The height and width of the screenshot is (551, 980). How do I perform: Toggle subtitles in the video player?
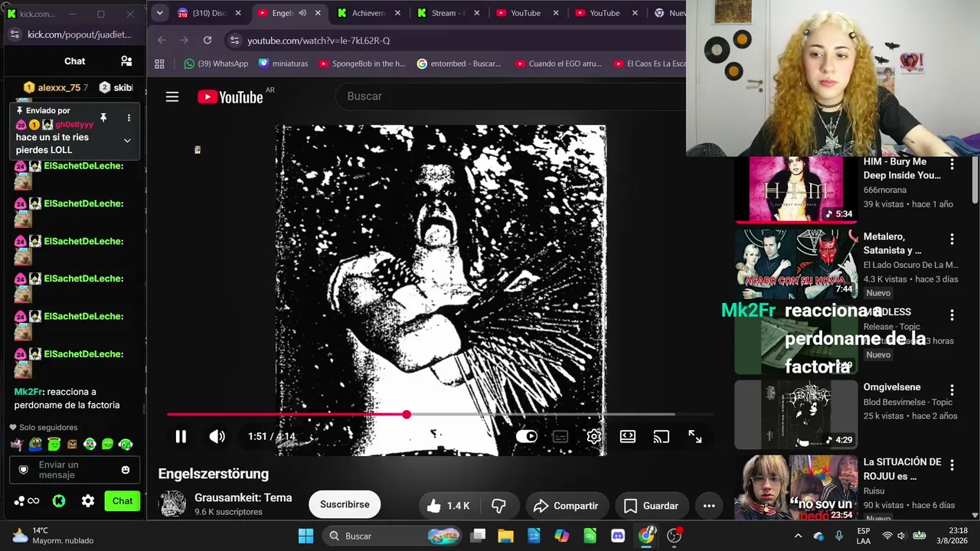[x=560, y=436]
